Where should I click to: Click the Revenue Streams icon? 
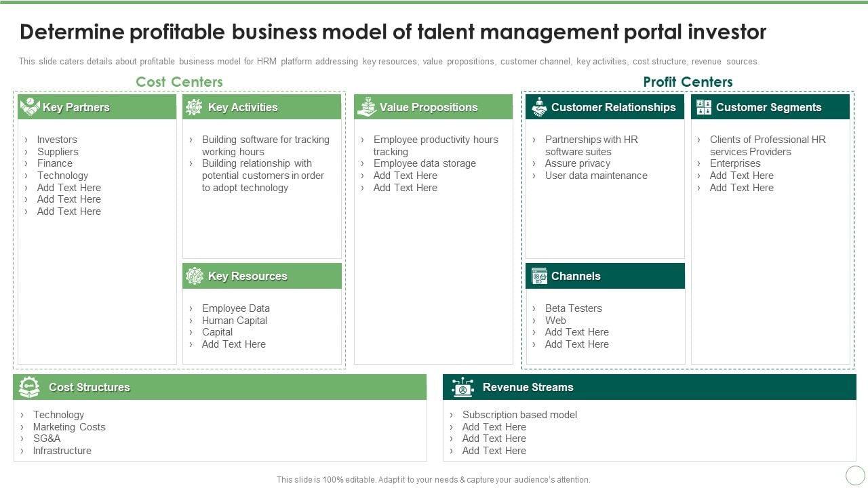(462, 387)
